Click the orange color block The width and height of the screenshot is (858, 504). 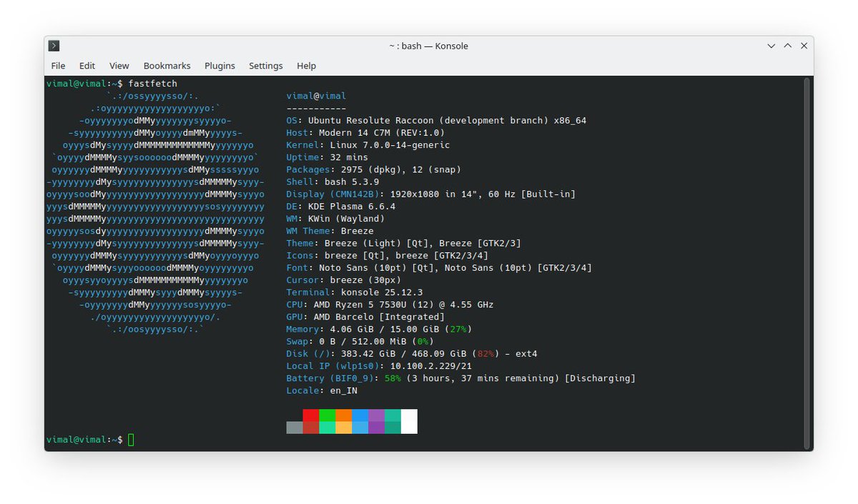point(344,415)
